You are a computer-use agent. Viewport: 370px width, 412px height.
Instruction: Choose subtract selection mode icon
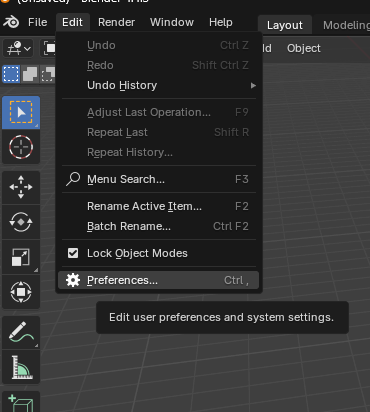[48, 74]
